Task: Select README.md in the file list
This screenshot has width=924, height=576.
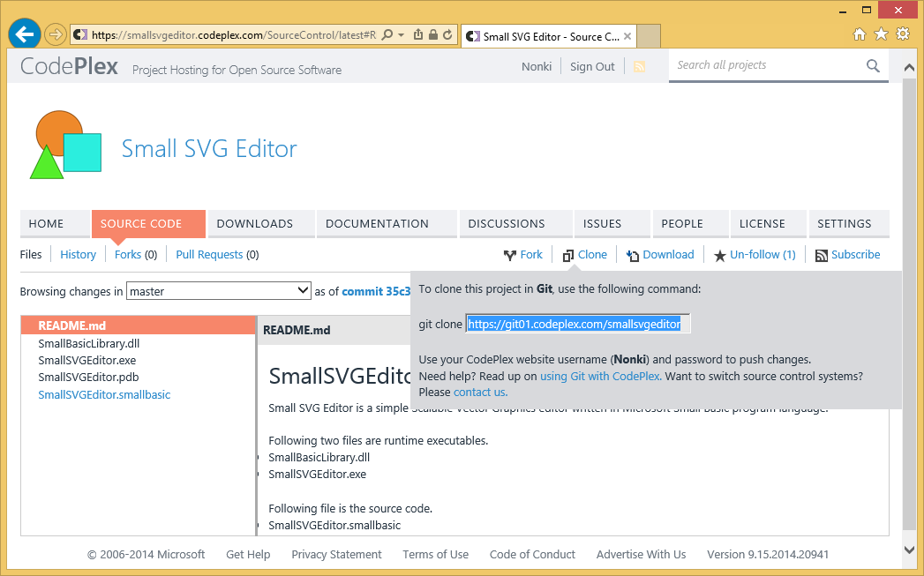Action: [139, 325]
